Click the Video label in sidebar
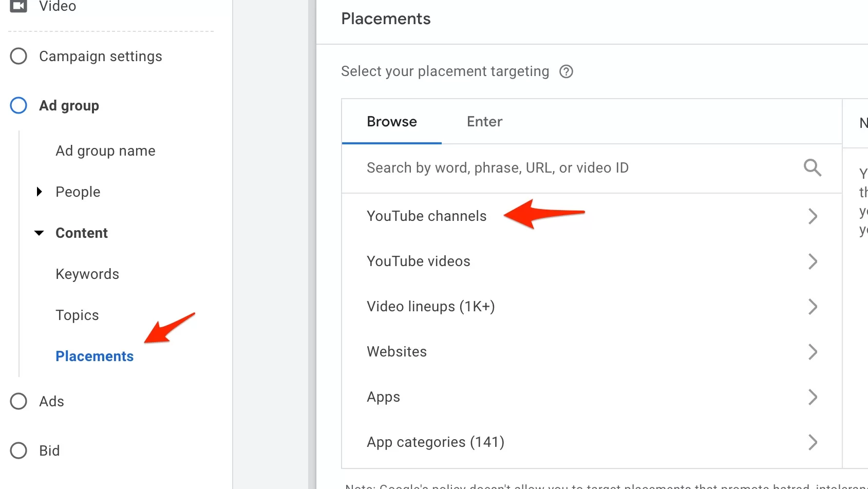868x489 pixels. click(58, 6)
